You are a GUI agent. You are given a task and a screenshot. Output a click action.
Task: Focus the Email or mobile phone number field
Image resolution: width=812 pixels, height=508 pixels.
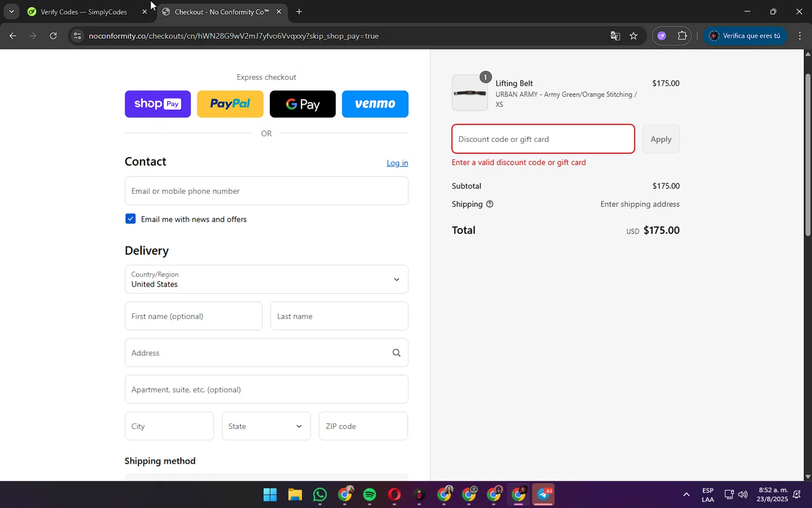[x=266, y=191]
